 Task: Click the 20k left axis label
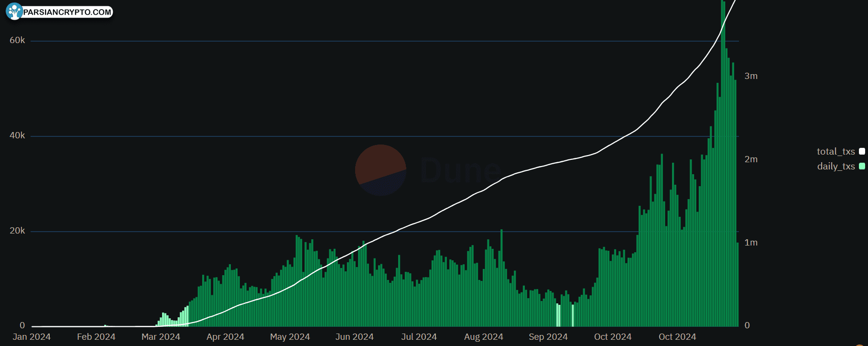17,231
